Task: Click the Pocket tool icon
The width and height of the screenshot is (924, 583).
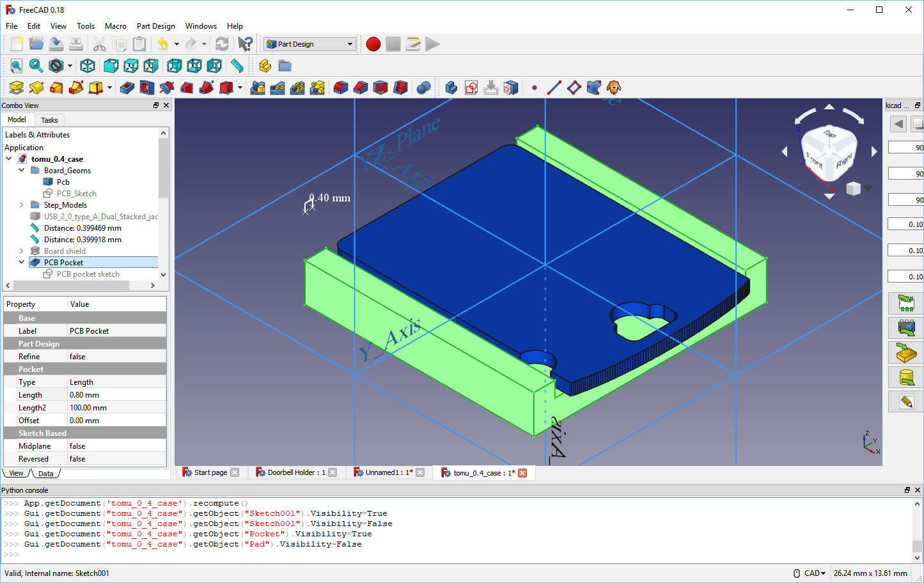Action: 127,88
